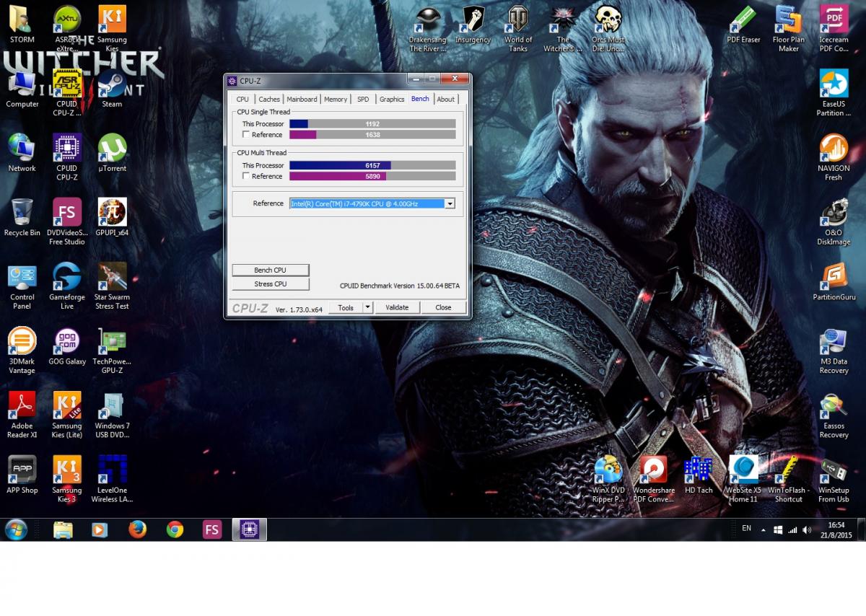This screenshot has height=616, width=866.
Task: Open the Graphics tab
Action: pos(392,100)
